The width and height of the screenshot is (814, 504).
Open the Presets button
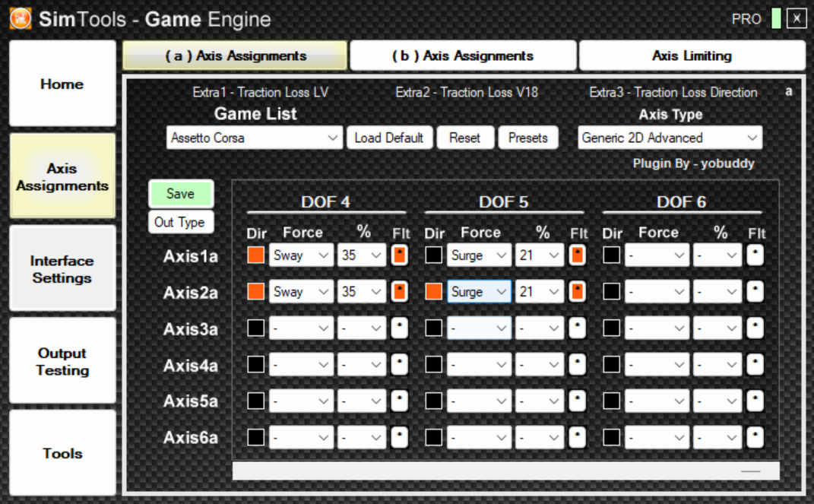point(528,138)
